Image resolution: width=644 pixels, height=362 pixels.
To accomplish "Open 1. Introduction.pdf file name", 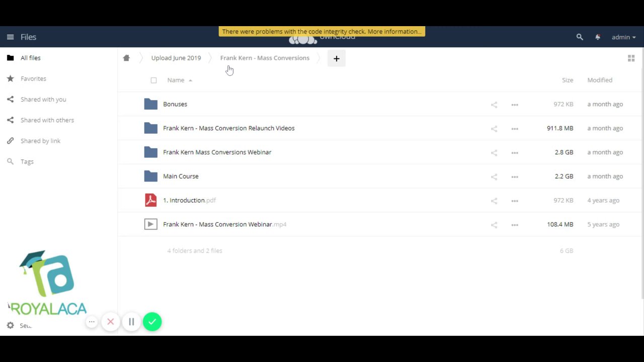I will [189, 200].
